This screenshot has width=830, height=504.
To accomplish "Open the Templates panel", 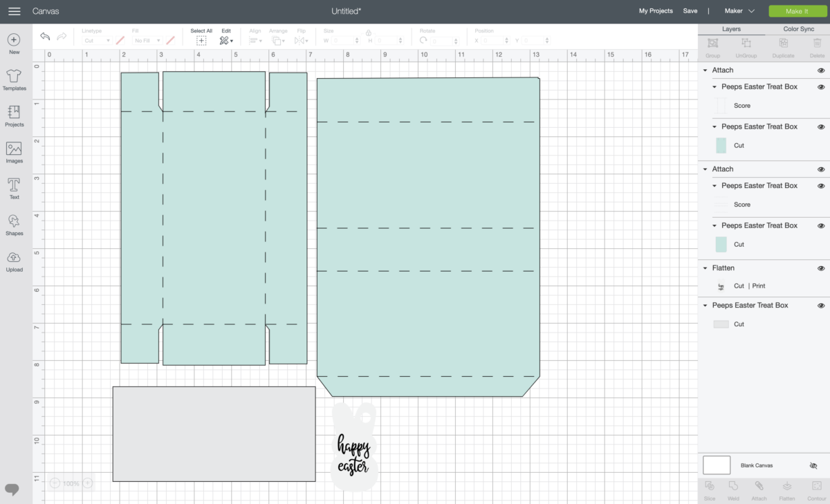I will (14, 80).
